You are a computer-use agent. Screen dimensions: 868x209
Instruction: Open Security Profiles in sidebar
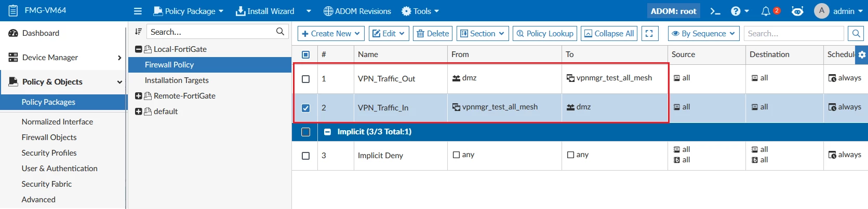pyautogui.click(x=49, y=153)
